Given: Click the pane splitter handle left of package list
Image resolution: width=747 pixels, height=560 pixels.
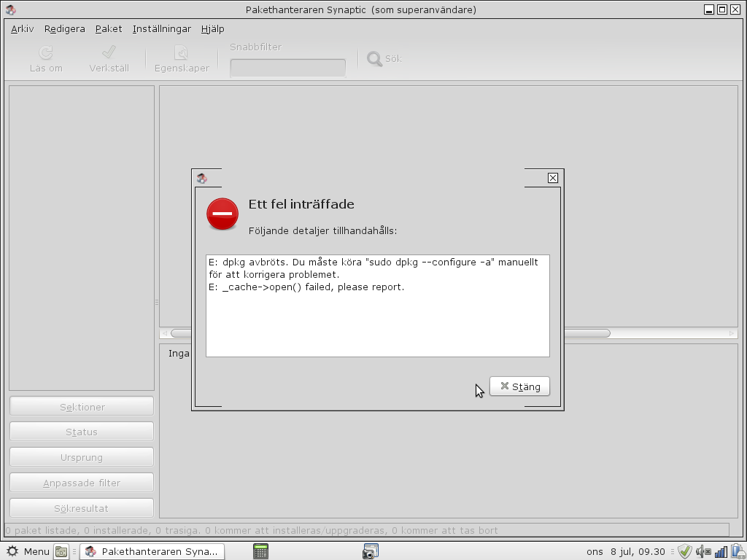Looking at the screenshot, I should click(157, 302).
